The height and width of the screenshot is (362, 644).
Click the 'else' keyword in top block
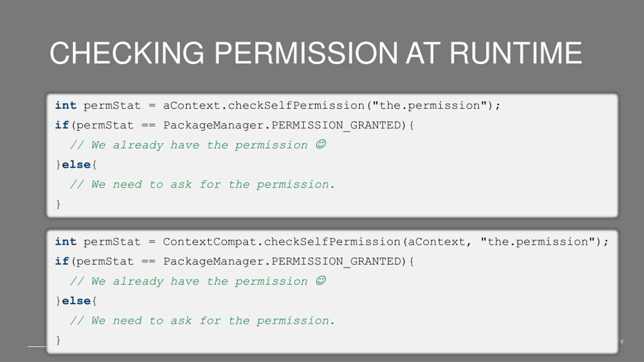point(76,165)
